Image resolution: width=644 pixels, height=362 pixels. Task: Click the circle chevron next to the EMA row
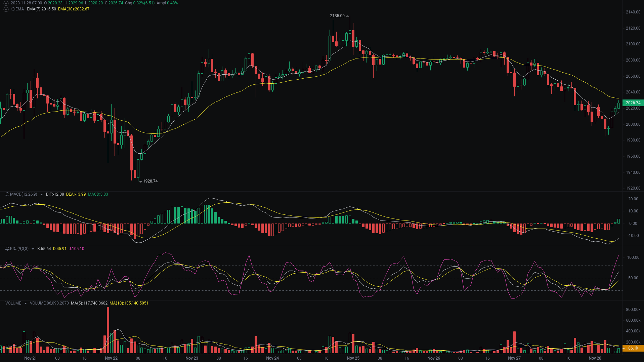[x=6, y=9]
